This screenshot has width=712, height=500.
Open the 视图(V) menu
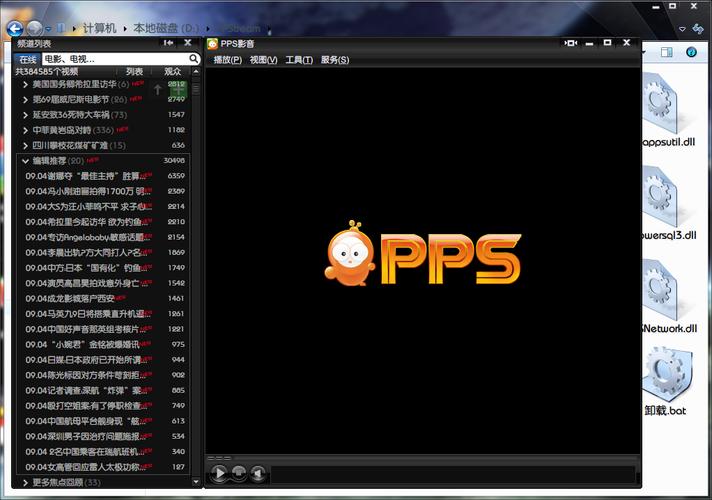(x=263, y=60)
